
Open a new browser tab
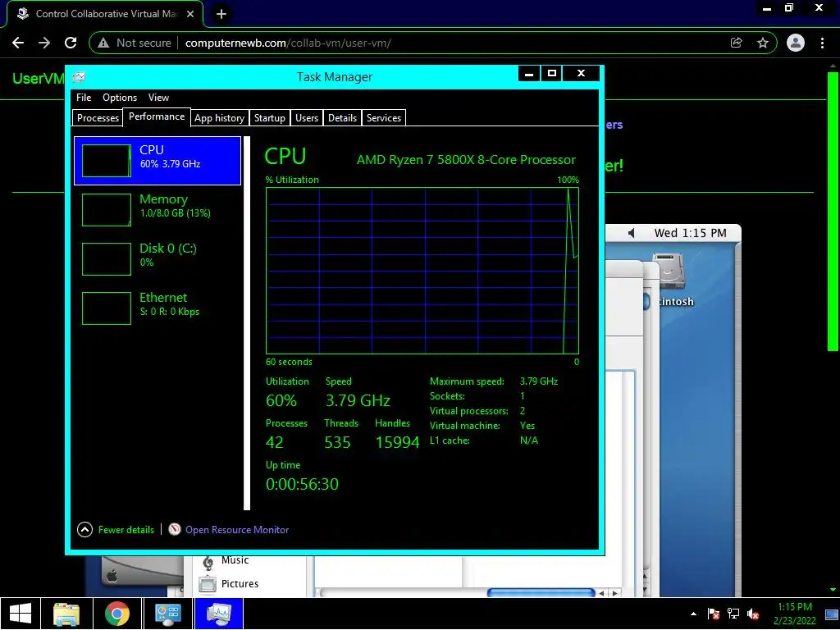click(x=221, y=14)
